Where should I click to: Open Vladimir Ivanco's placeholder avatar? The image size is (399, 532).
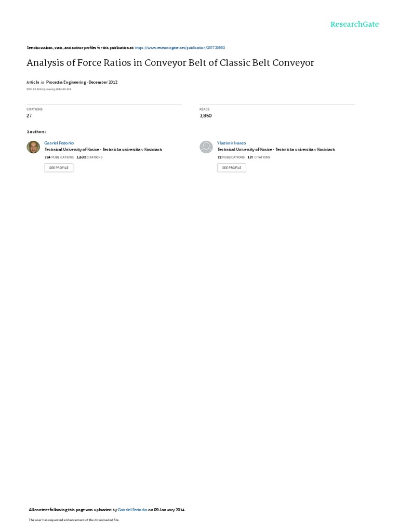[x=206, y=147]
